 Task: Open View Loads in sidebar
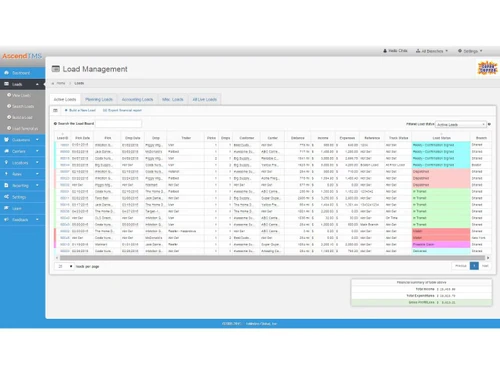coord(22,95)
